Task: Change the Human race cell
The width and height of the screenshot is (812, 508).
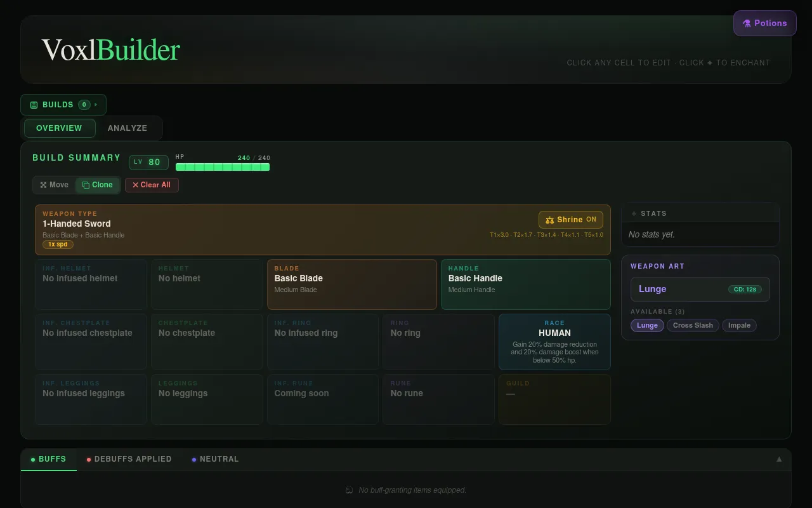Action: coord(554,342)
